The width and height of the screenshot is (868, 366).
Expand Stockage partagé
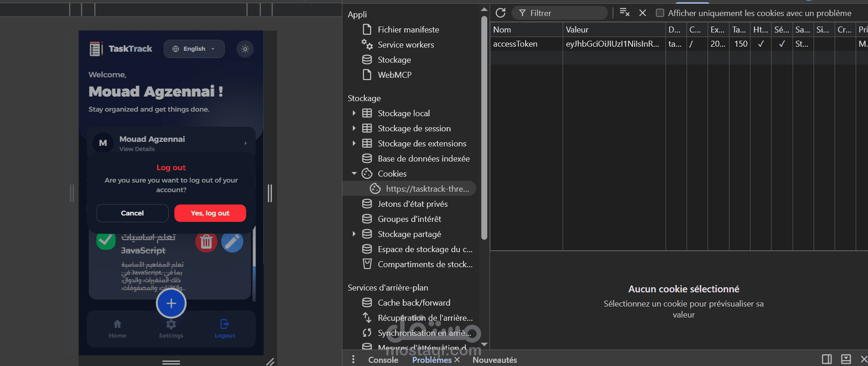click(x=354, y=234)
